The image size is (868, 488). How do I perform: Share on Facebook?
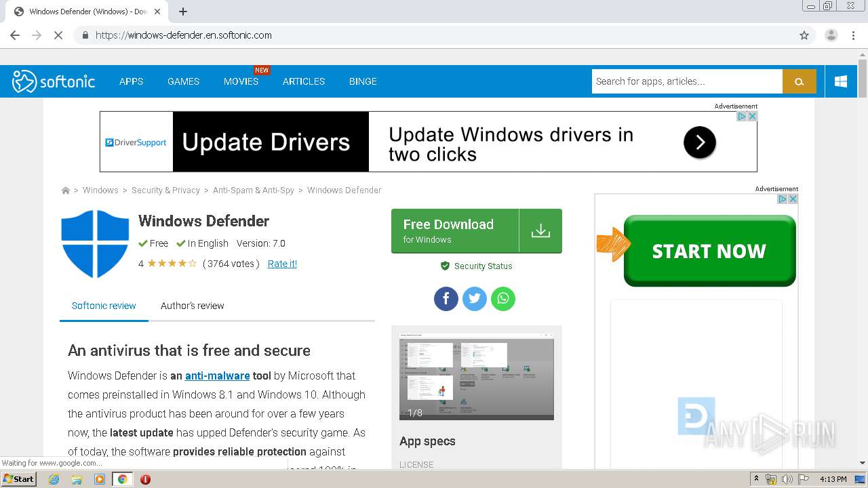coord(446,298)
